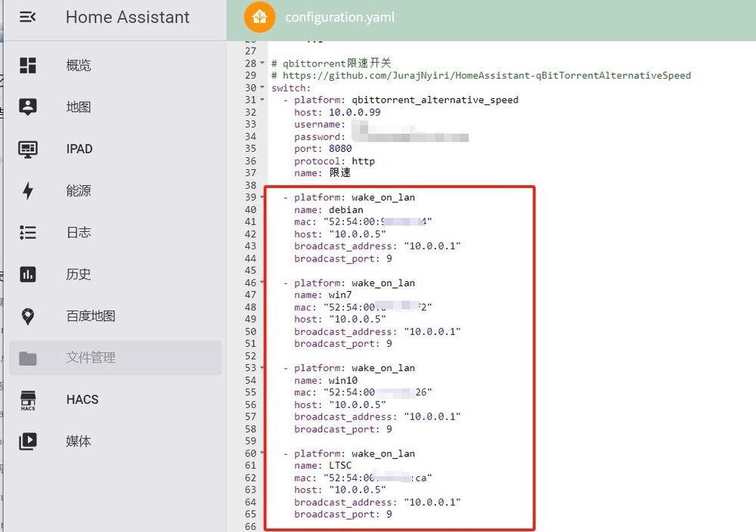Click the GitHub URL comment on line 29
The height and width of the screenshot is (532, 756).
pos(486,75)
